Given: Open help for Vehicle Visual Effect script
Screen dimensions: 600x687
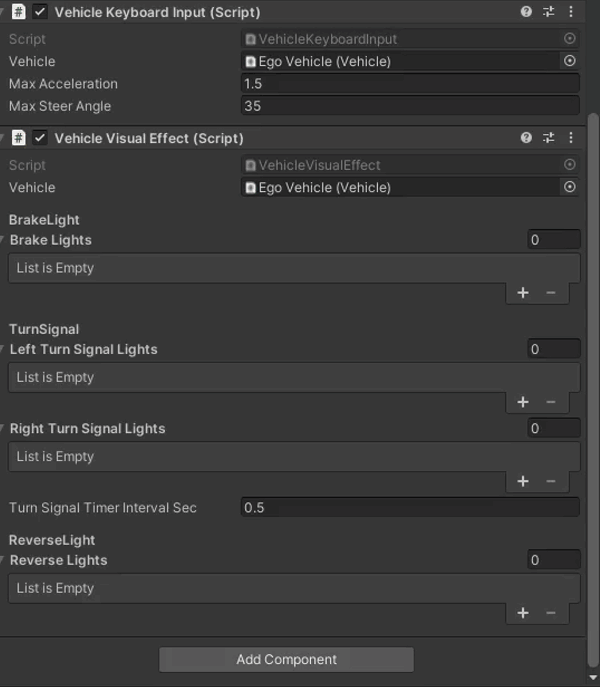Looking at the screenshot, I should point(526,138).
